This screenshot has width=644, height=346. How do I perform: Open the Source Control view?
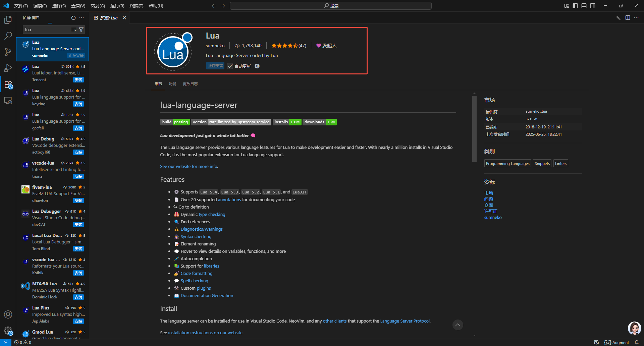[x=8, y=52]
